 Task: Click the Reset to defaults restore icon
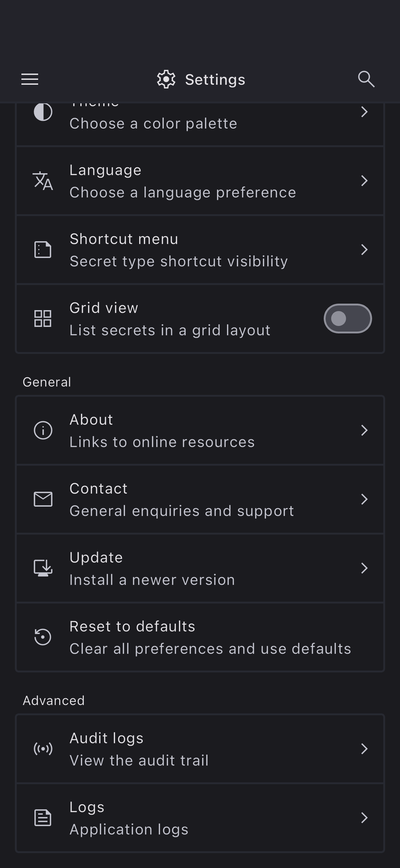43,637
